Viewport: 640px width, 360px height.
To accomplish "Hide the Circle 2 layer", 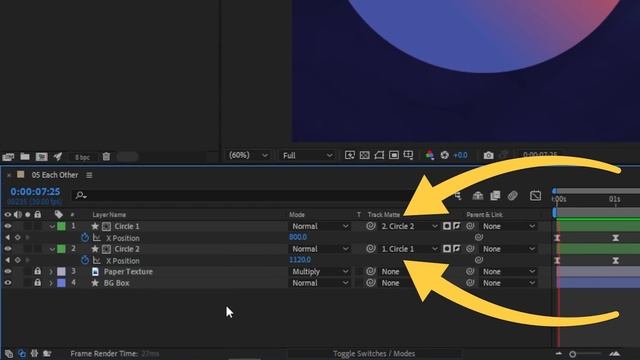I will tap(8, 249).
